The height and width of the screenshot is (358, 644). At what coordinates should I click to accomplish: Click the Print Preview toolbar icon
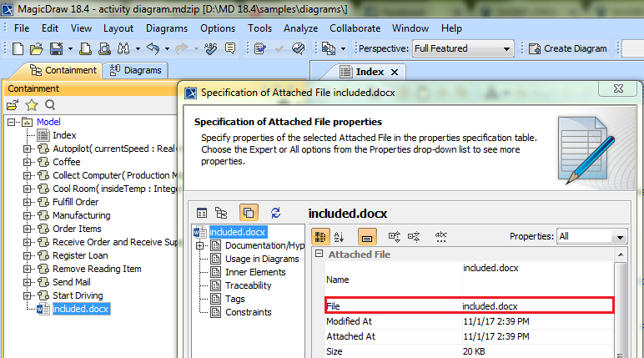coord(105,49)
